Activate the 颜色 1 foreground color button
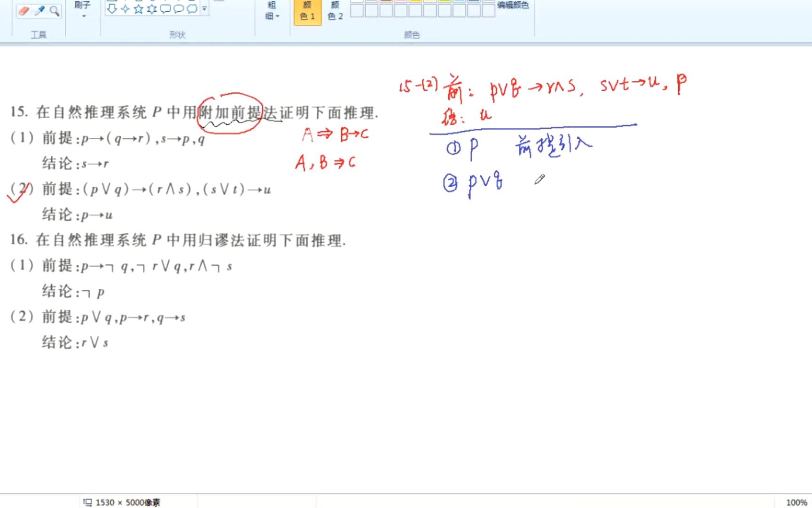This screenshot has width=812, height=508. (307, 11)
